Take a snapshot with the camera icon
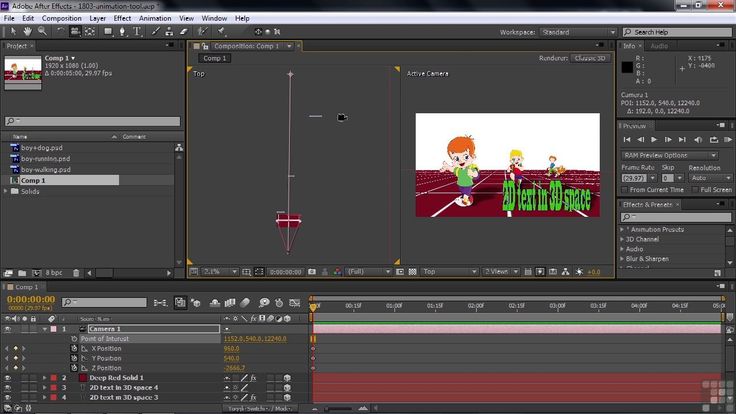This screenshot has height=414, width=736. (x=312, y=272)
